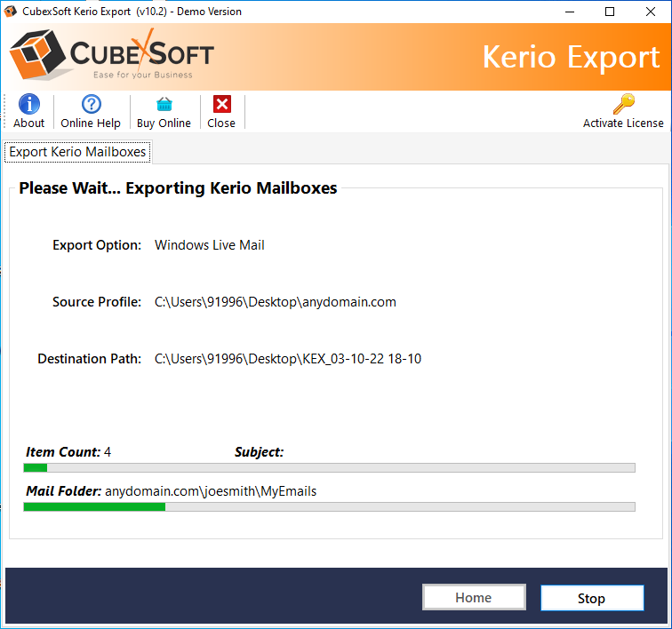Click the CubexSoft logo in banner
672x629 pixels.
(x=112, y=54)
